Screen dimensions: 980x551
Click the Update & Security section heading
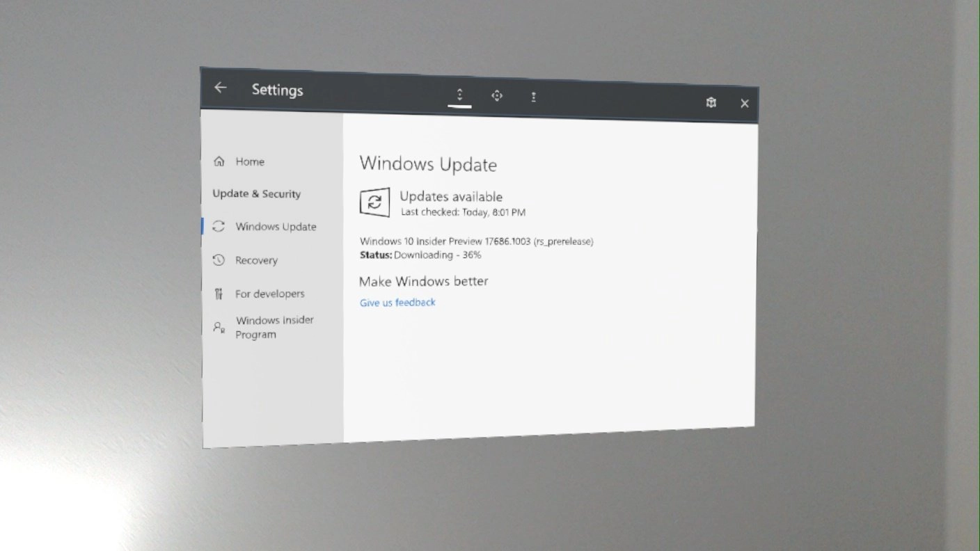click(x=257, y=194)
